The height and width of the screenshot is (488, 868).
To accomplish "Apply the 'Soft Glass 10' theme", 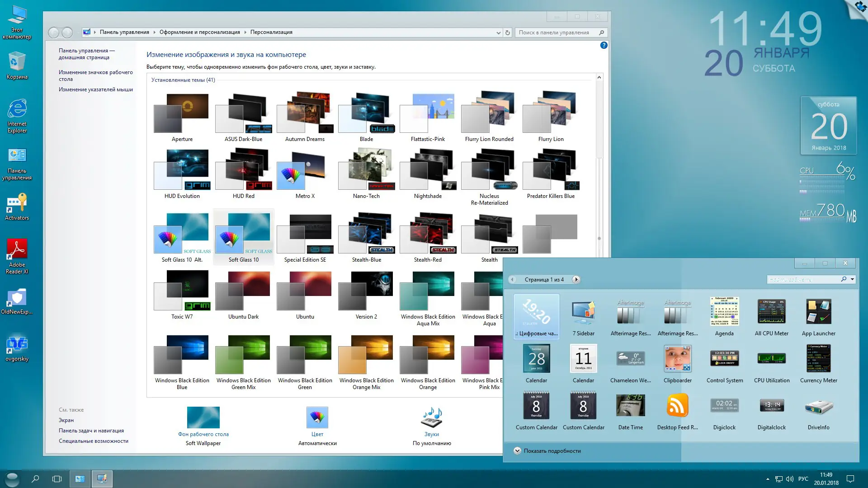I will 243,235.
